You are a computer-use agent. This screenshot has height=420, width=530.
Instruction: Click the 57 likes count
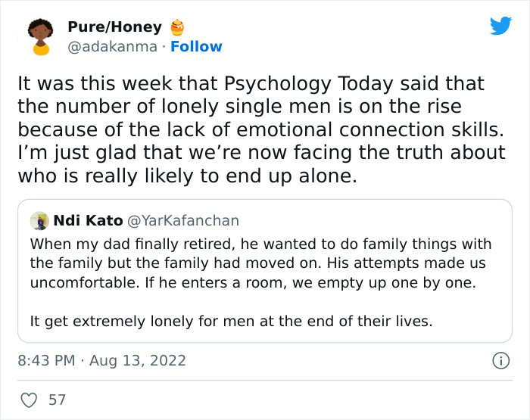click(x=57, y=400)
